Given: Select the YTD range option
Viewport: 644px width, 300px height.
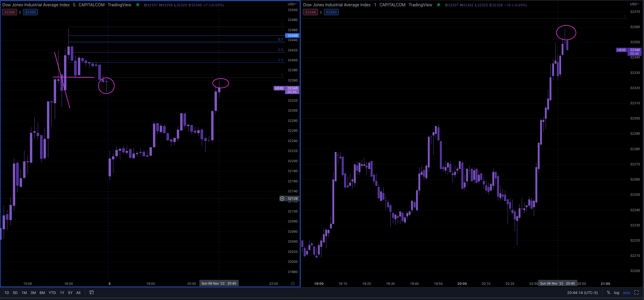Looking at the screenshot, I should (52, 292).
